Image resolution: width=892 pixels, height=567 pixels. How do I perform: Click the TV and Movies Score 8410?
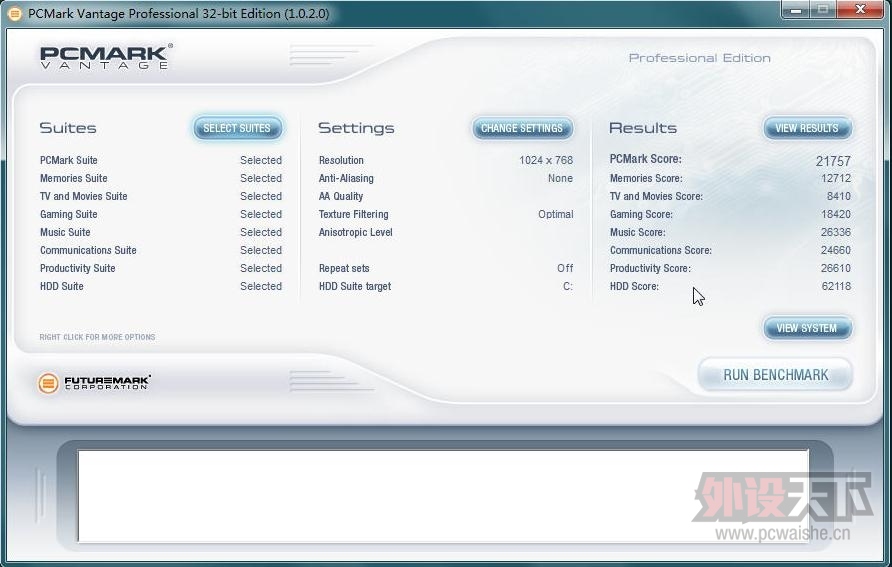[x=839, y=196]
